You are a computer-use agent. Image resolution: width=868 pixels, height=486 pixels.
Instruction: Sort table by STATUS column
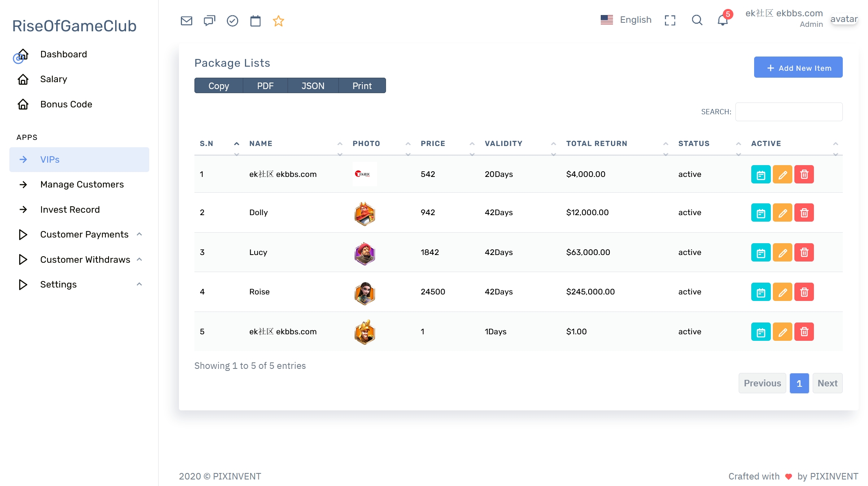tap(709, 144)
